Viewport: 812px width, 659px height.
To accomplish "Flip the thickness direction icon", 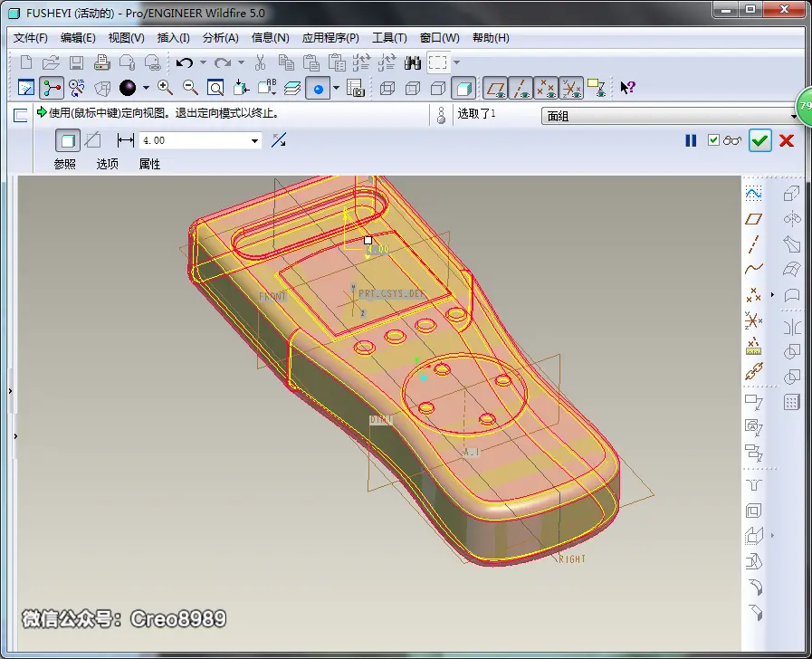I will [279, 140].
